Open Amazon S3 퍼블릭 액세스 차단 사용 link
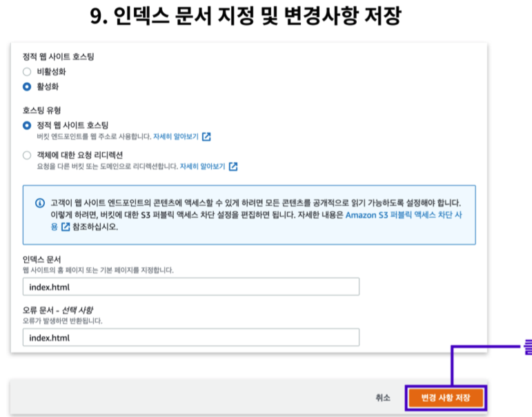This screenshot has width=532, height=417. click(x=404, y=215)
